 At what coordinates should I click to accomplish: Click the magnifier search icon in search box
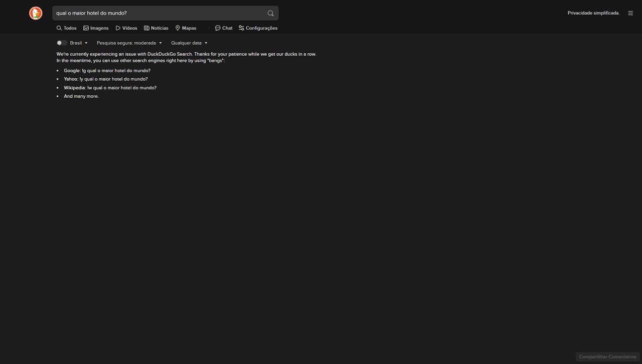pos(271,13)
